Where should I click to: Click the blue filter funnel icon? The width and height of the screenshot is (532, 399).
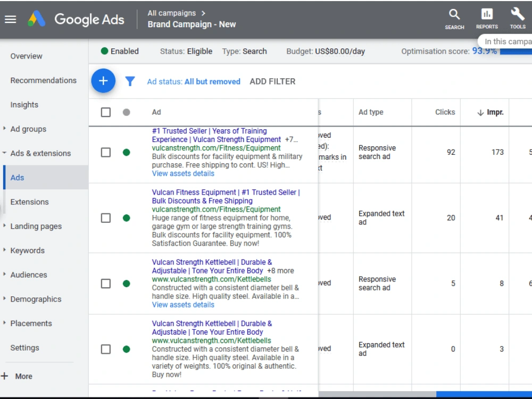130,81
